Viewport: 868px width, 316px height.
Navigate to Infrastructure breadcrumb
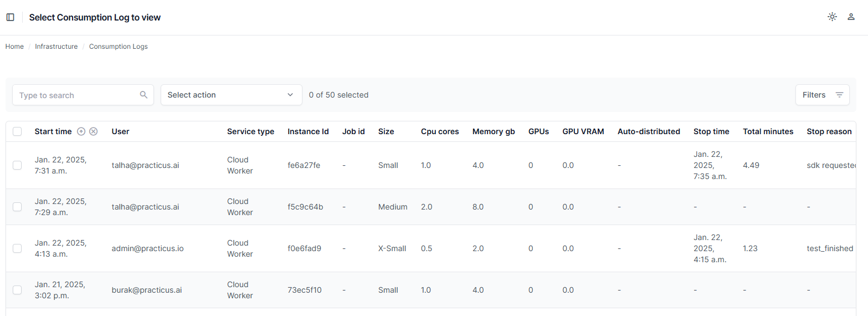[x=56, y=47]
